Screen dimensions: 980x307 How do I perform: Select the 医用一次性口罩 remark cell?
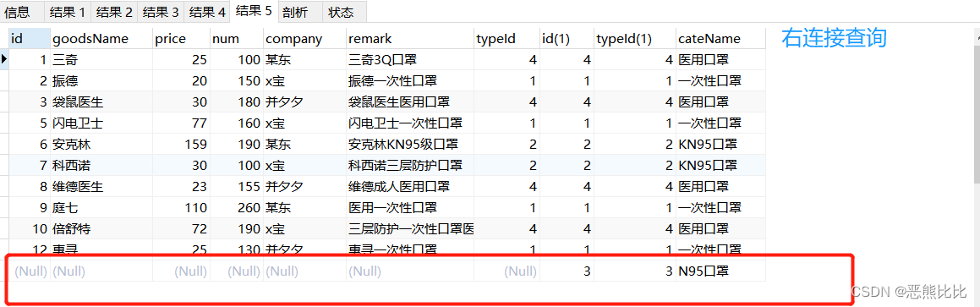pyautogui.click(x=410, y=207)
